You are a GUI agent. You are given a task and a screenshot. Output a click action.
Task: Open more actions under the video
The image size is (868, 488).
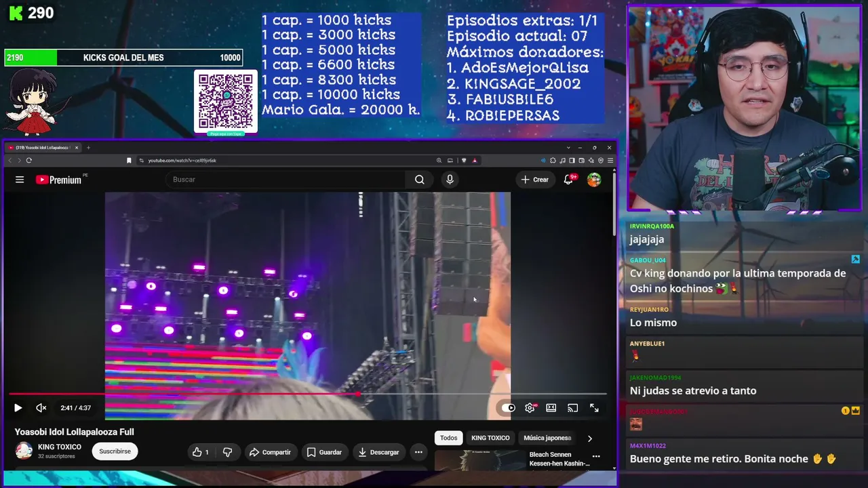[418, 452]
